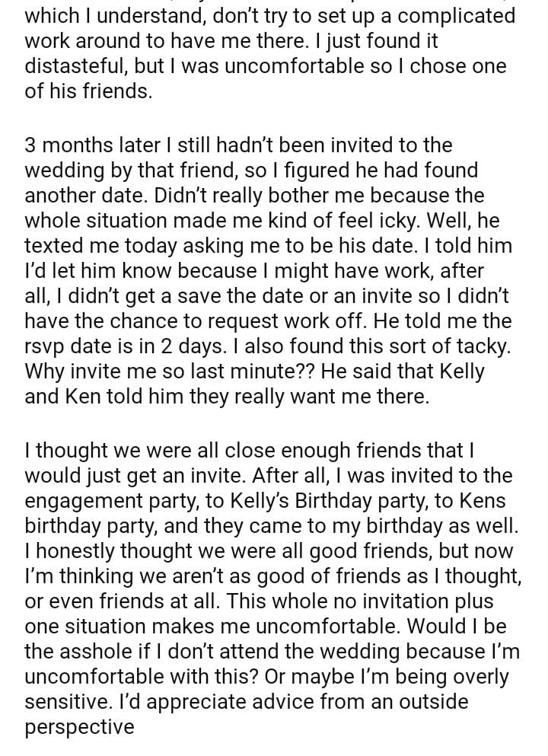Click the final word "perspective"
Screen dimensions: 548x756
[79, 726]
